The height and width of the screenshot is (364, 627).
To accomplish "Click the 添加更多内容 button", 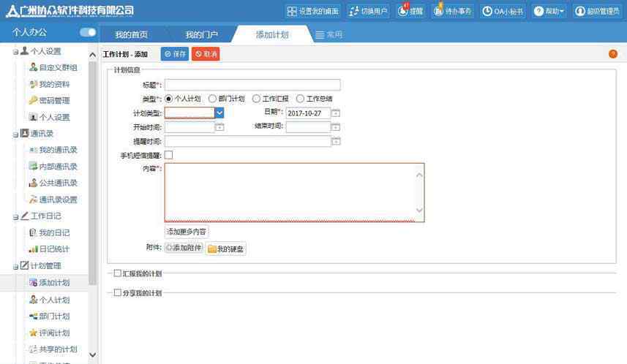I will (x=187, y=232).
